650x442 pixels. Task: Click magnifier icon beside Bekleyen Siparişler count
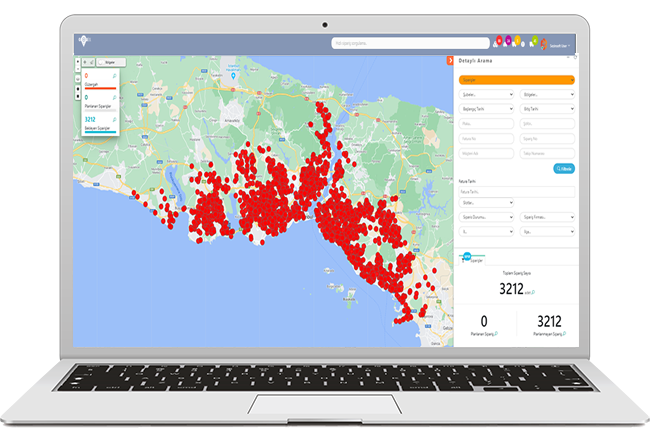115,119
